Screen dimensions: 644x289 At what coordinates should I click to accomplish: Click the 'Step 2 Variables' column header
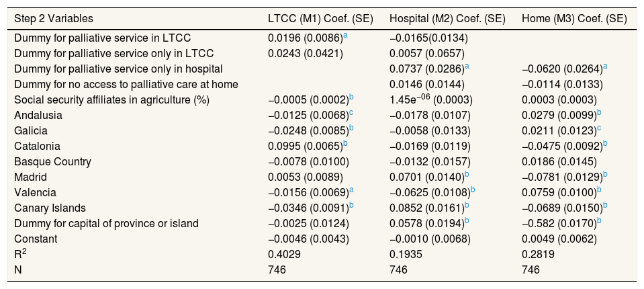[54, 18]
